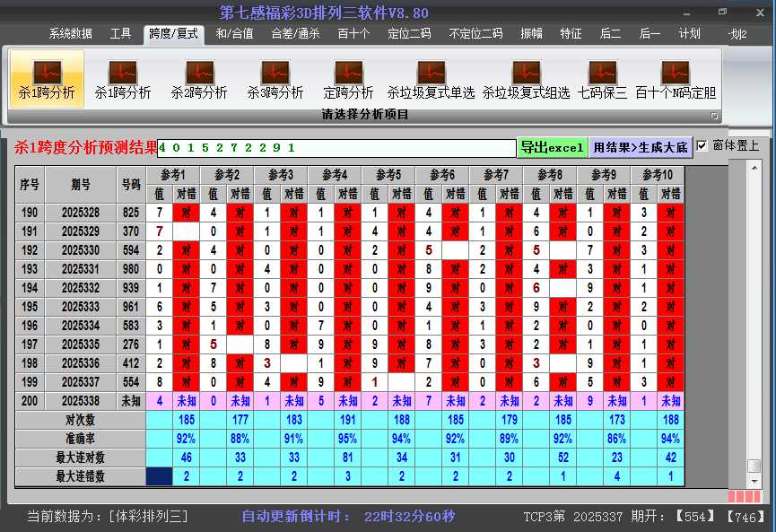Switch to the 定位二码 tab
The height and width of the screenshot is (532, 776).
[409, 34]
